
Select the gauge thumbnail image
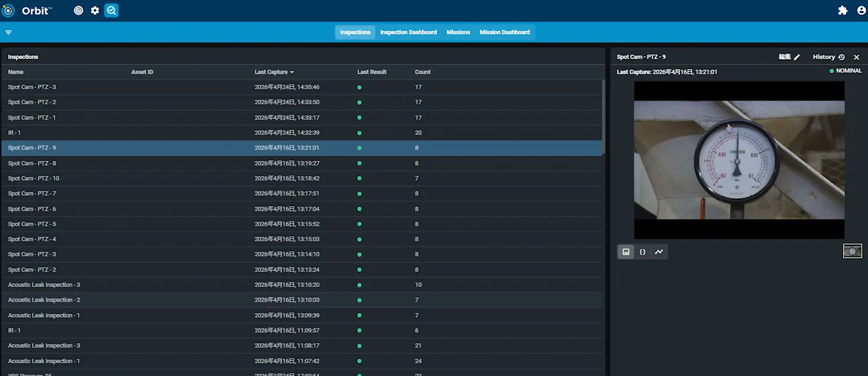pyautogui.click(x=852, y=251)
